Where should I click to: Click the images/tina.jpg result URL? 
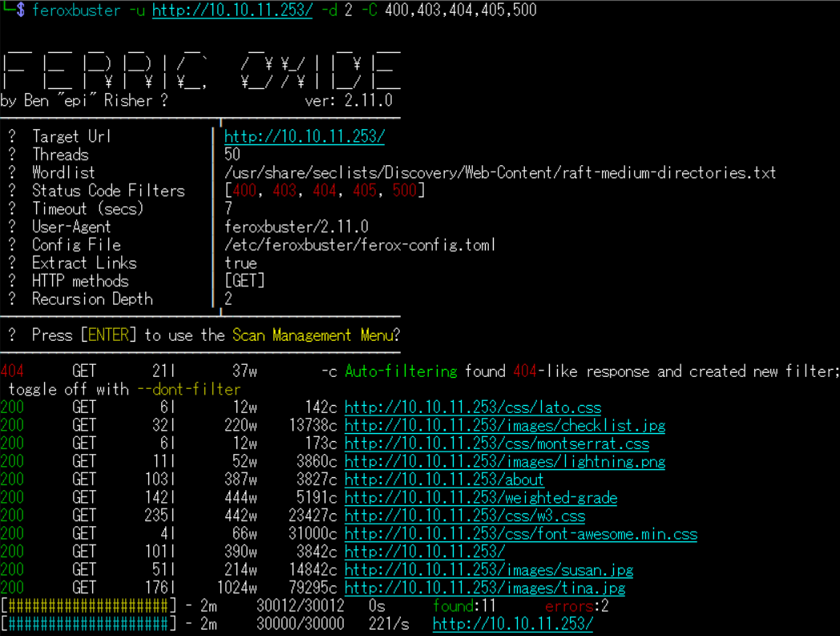484,588
